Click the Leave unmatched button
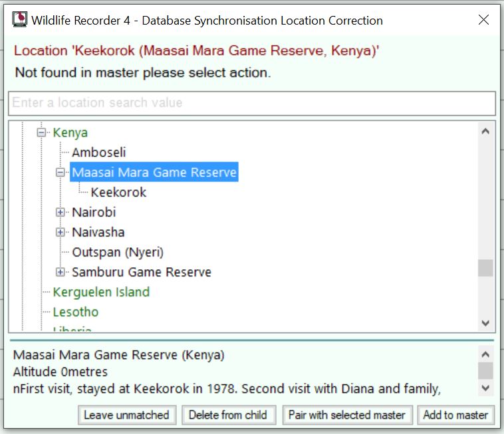 (x=127, y=415)
